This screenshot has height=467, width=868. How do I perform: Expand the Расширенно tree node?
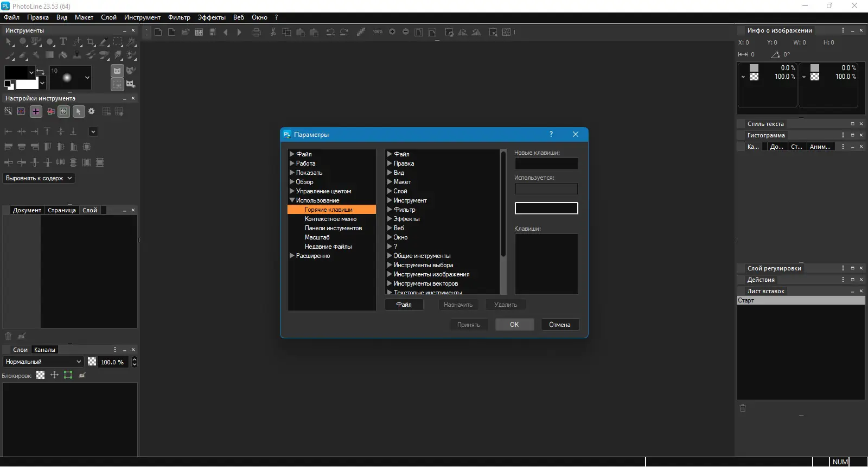coord(292,256)
